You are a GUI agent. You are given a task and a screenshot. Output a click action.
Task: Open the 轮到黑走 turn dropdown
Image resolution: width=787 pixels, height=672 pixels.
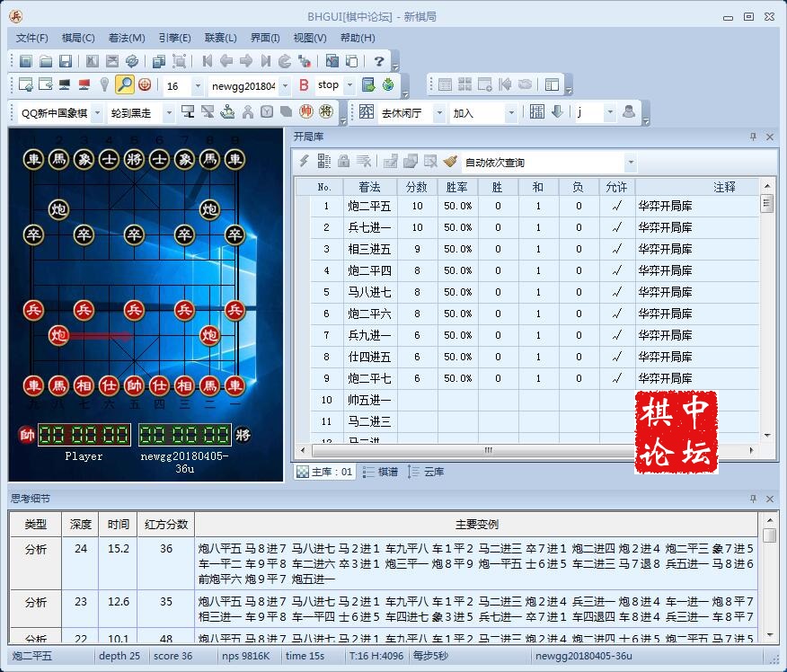point(169,113)
